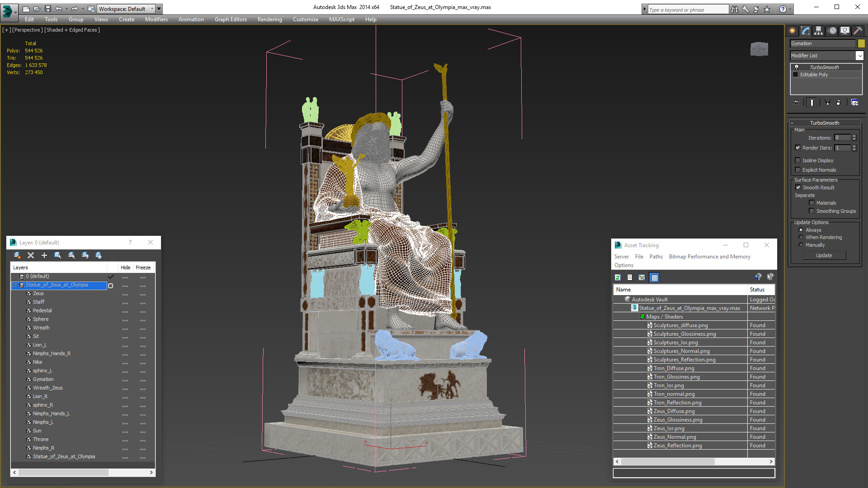Open the MAXScript menu
Screen dimensions: 868x488
pyautogui.click(x=342, y=19)
